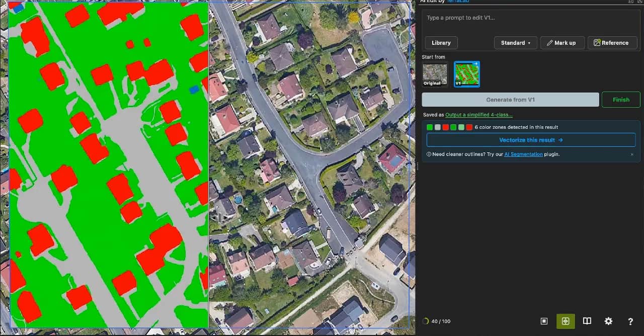Click the gray color zone swatch
Screen dimensions: 644x336
438,127
